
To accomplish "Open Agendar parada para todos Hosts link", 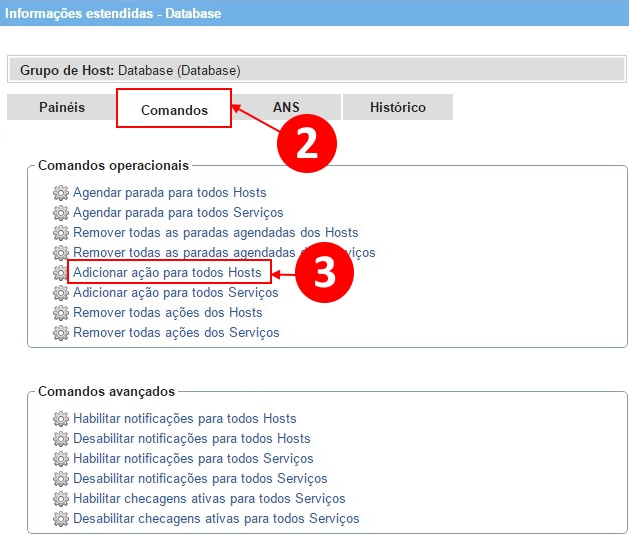I will [x=170, y=192].
